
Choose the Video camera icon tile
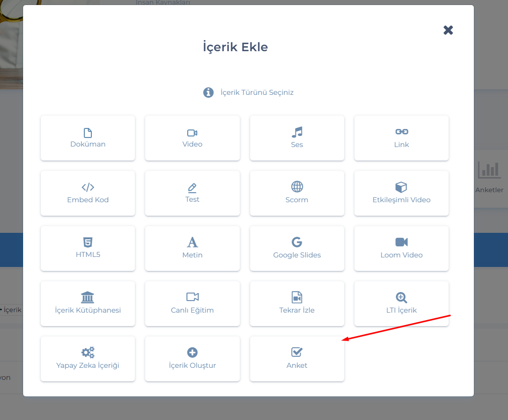coord(192,133)
